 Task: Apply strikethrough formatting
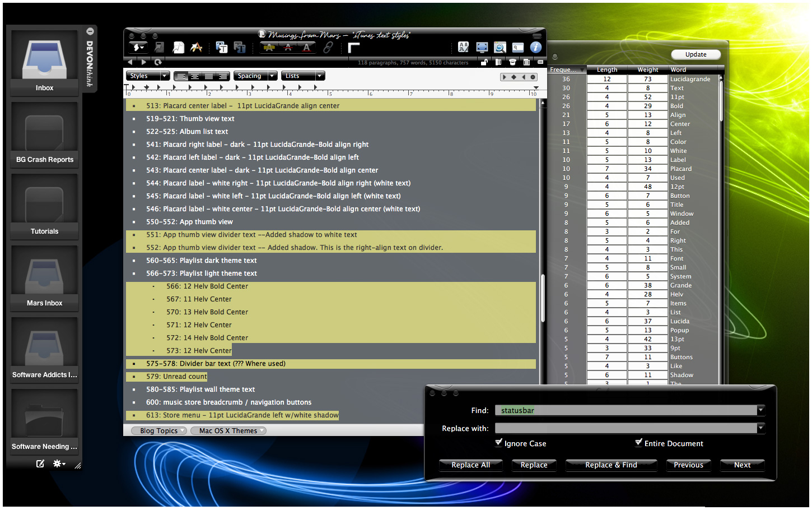pos(288,48)
